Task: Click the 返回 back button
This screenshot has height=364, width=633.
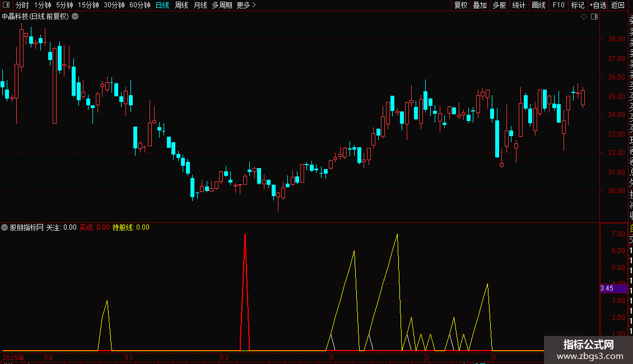Action: [618, 5]
